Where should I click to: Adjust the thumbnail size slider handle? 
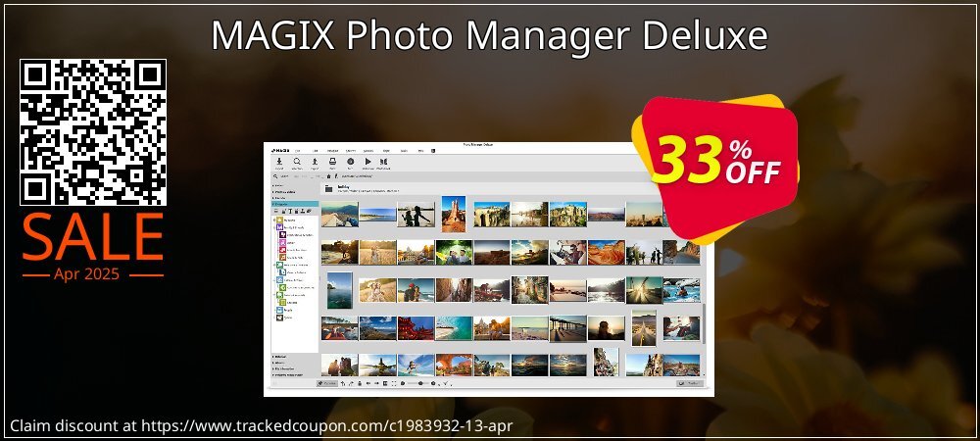click(420, 383)
